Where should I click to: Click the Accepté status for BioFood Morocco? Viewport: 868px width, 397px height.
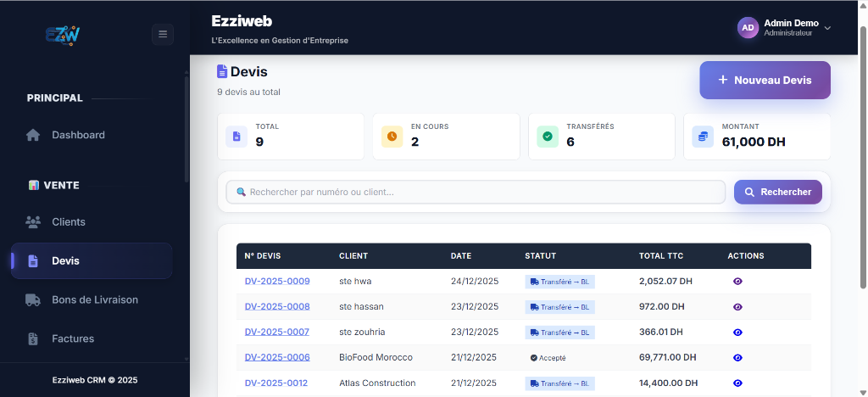pos(548,358)
